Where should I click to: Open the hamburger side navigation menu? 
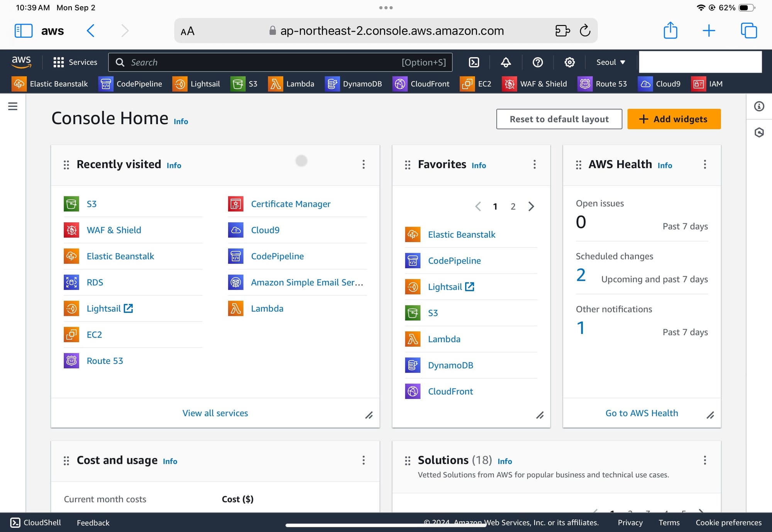13,106
